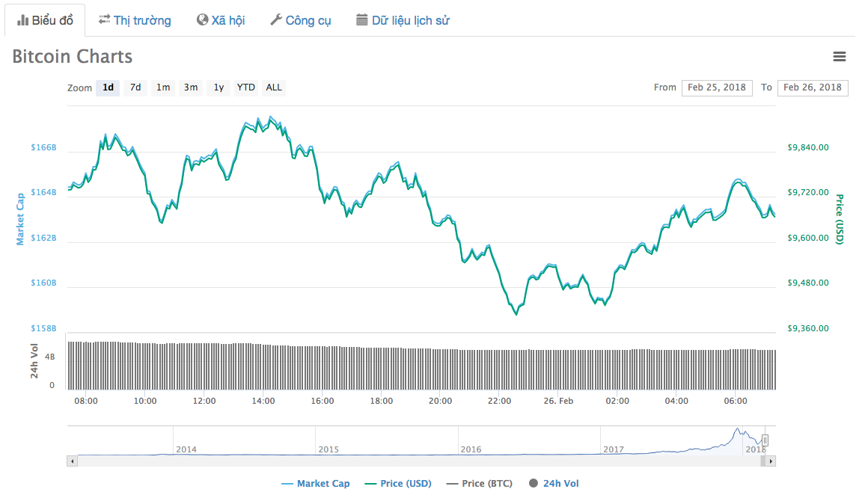Toggle the Market Cap series in legend
The width and height of the screenshot is (868, 495).
(316, 483)
